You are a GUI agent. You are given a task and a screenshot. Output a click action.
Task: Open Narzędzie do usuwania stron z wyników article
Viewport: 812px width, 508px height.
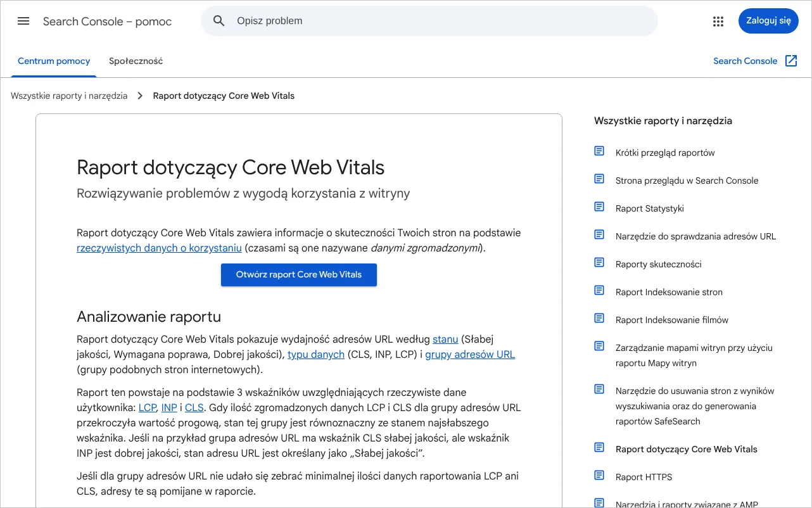coord(695,406)
